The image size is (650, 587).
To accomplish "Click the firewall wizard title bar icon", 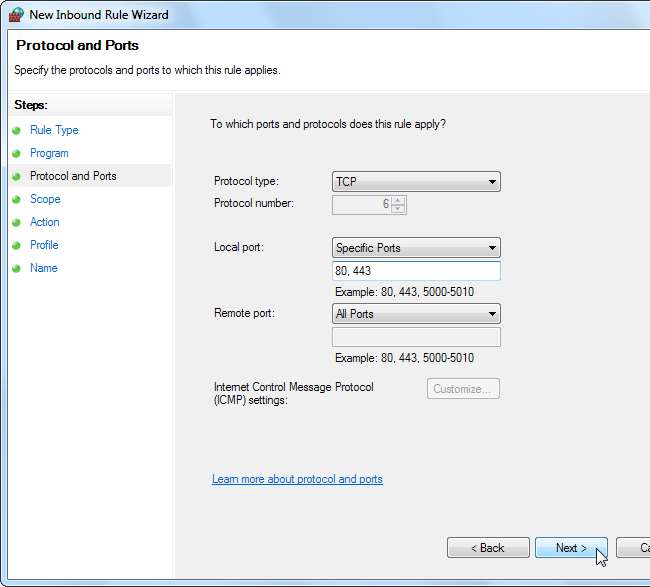I will 16,15.
